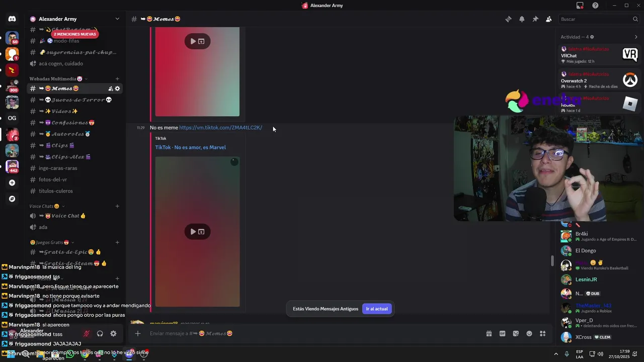Screen dimensions: 644x362
Task: Select member El Dongo
Action: pos(600,250)
